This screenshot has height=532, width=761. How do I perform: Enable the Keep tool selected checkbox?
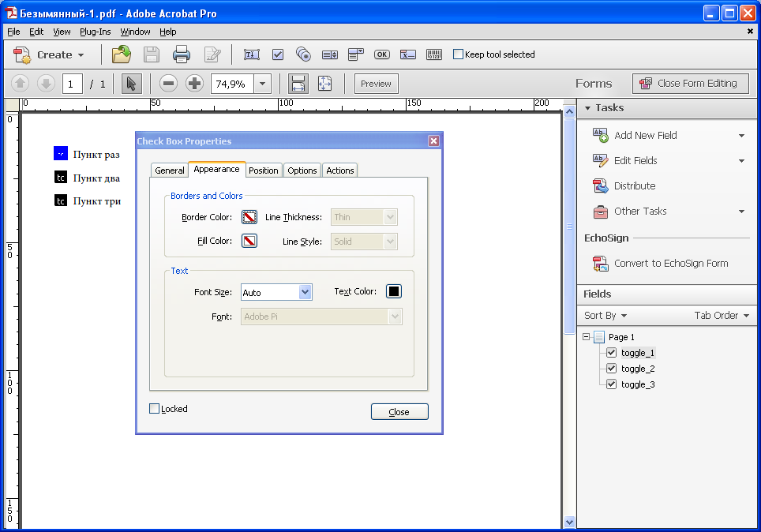458,54
